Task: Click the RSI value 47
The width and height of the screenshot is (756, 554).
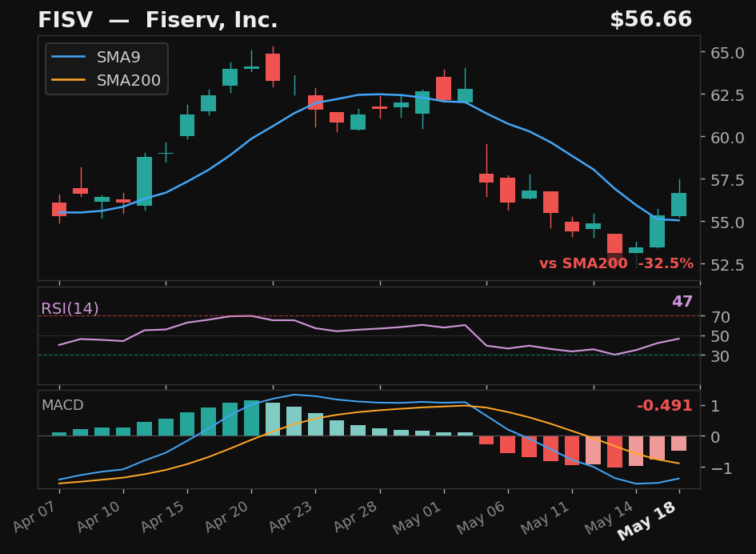Action: point(682,301)
